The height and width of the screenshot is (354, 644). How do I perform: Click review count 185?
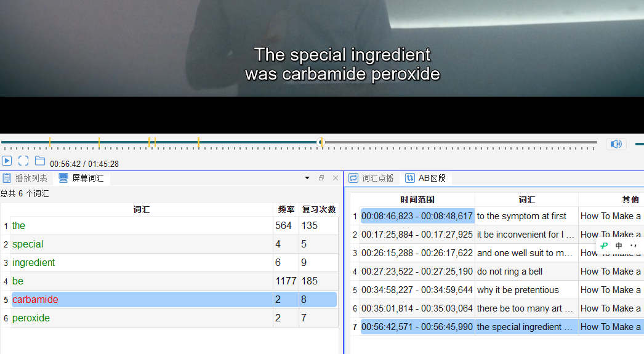310,281
